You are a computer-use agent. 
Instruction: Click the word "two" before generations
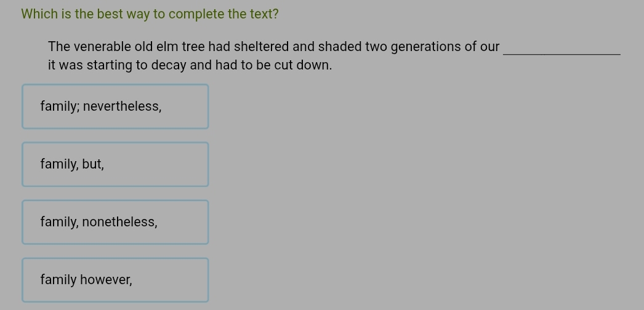click(x=376, y=47)
